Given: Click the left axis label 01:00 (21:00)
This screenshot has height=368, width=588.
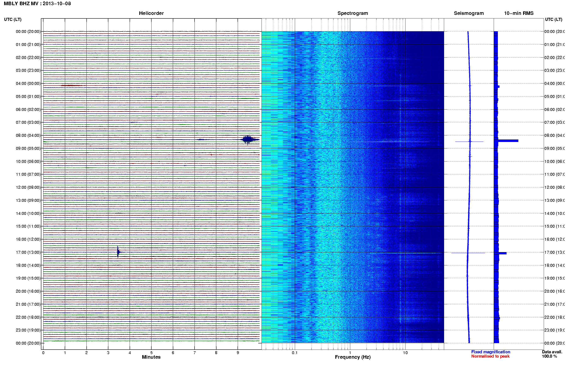Looking at the screenshot, I should click(28, 44).
